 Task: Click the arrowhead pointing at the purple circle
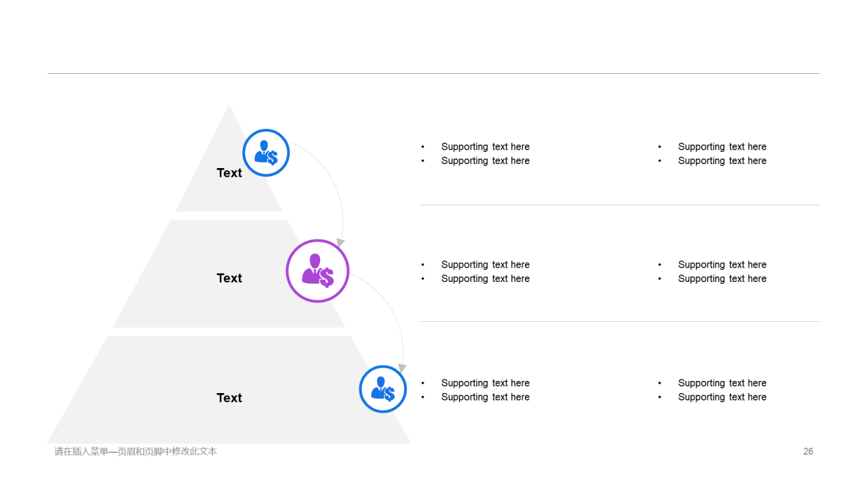pyautogui.click(x=340, y=242)
